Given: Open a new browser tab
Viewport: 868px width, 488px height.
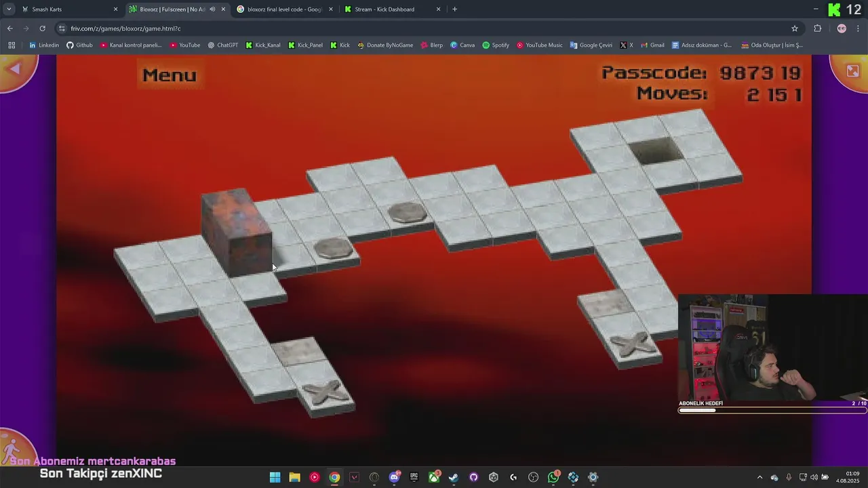Looking at the screenshot, I should [x=454, y=9].
